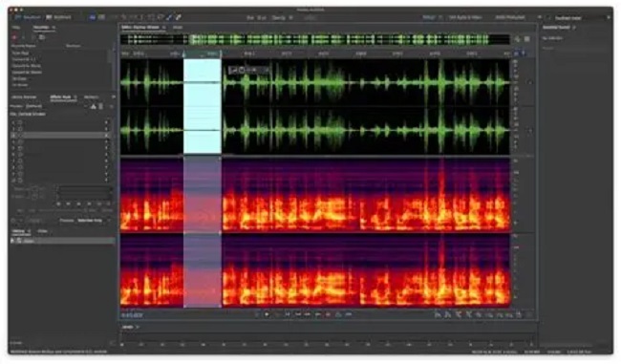The width and height of the screenshot is (621, 364).
Task: Toggle power for effect slot 4
Action: pyautogui.click(x=20, y=141)
